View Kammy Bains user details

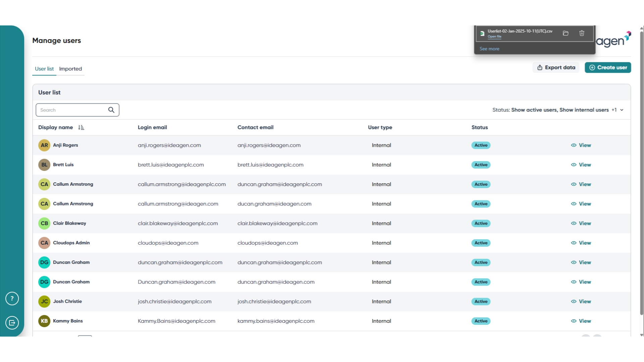click(581, 321)
